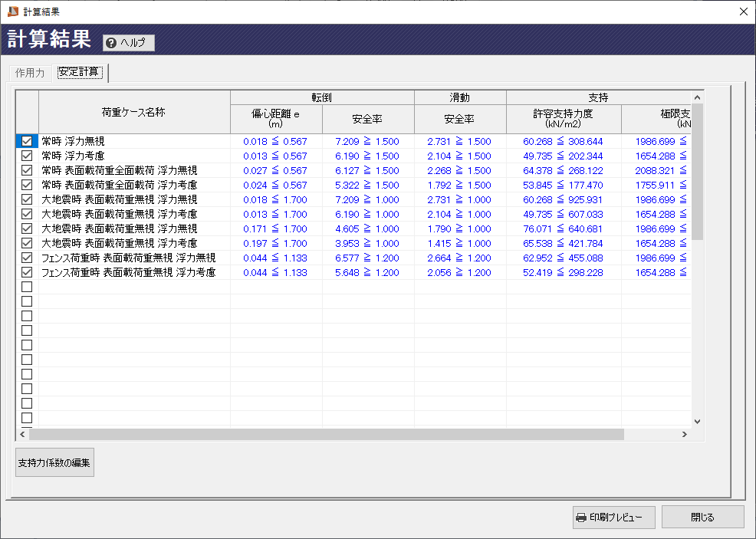756x539 pixels.
Task: Click the cell 2.664 ≧ 1.200
Action: coord(459,258)
